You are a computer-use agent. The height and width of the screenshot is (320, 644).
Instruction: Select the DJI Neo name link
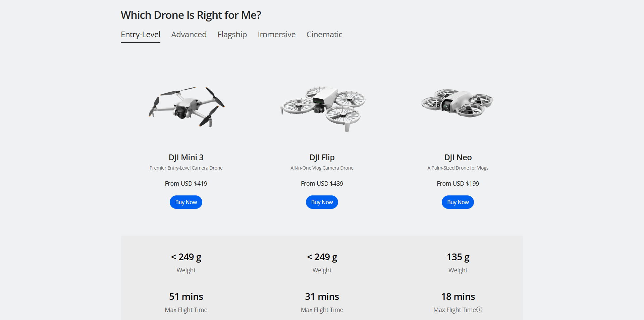[x=458, y=157]
